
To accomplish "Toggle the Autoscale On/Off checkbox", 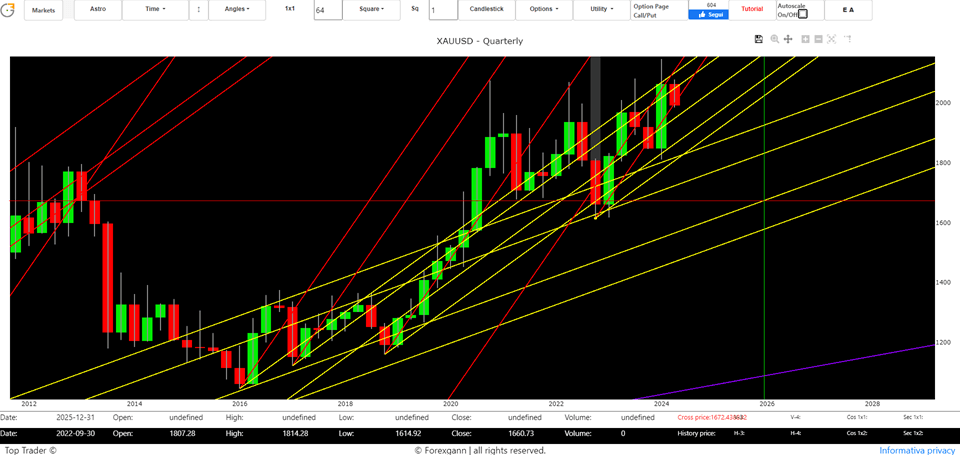I will (x=803, y=14).
